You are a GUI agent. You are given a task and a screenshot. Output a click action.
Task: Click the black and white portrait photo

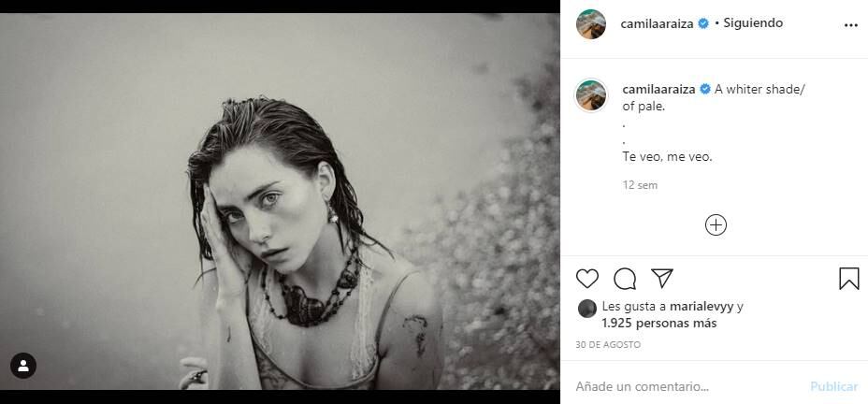point(280,201)
